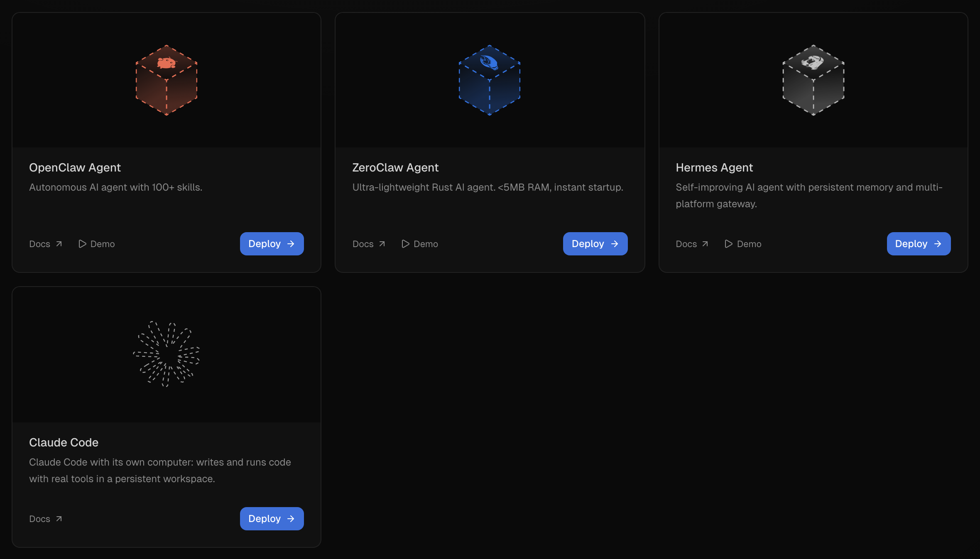980x559 pixels.
Task: Deploy the ZeroClaw Agent
Action: [x=595, y=244]
